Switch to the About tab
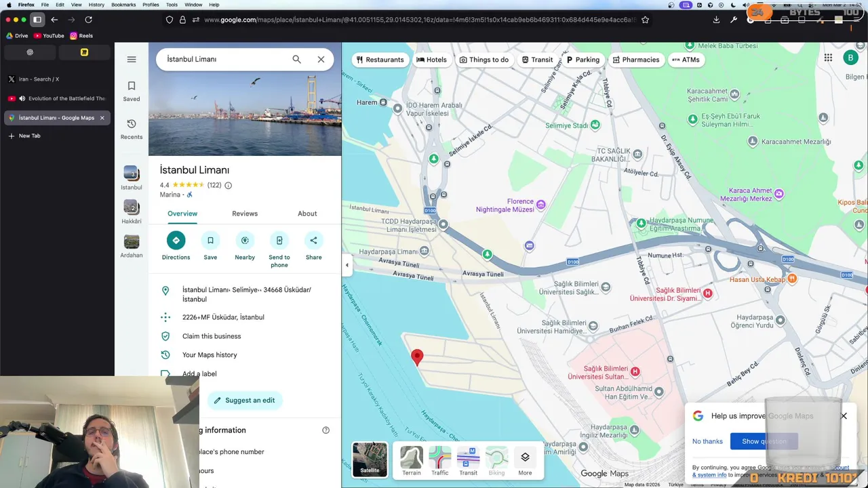 (x=307, y=213)
